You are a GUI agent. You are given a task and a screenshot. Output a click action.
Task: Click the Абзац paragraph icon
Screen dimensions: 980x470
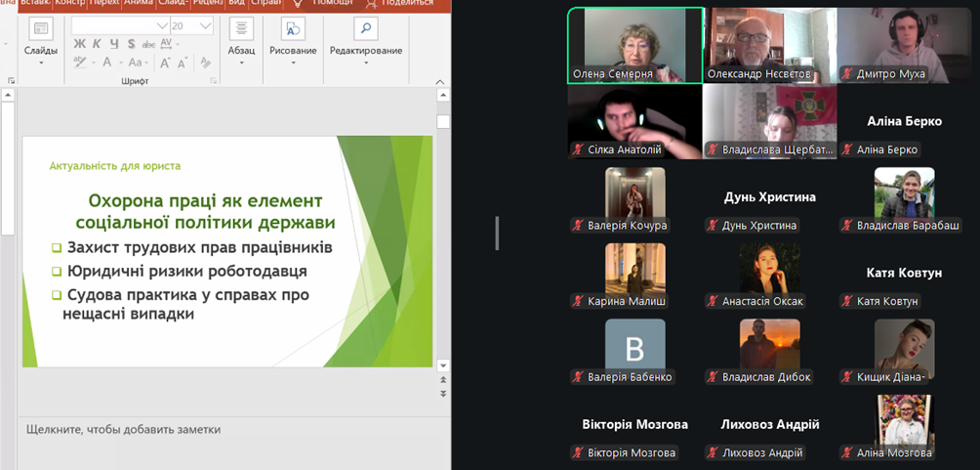pyautogui.click(x=241, y=29)
